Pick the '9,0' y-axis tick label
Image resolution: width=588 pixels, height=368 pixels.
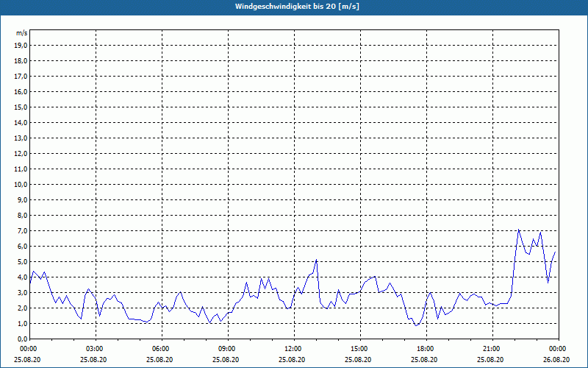point(23,199)
